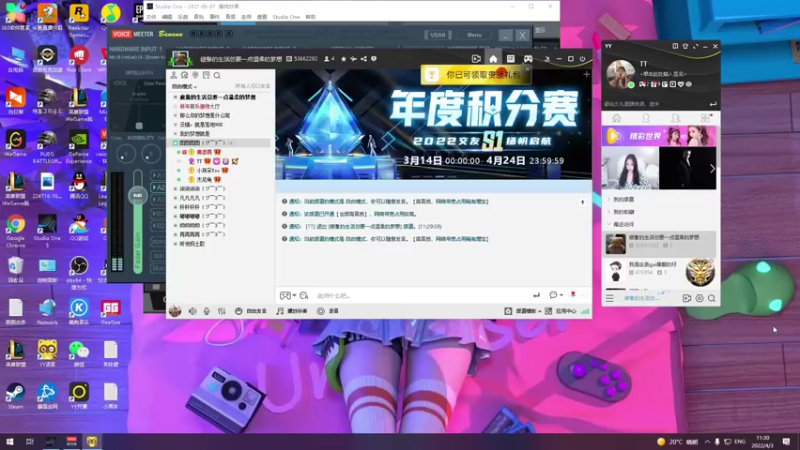Click the send arrow icon in chat input
800x450 pixels.
[536, 295]
